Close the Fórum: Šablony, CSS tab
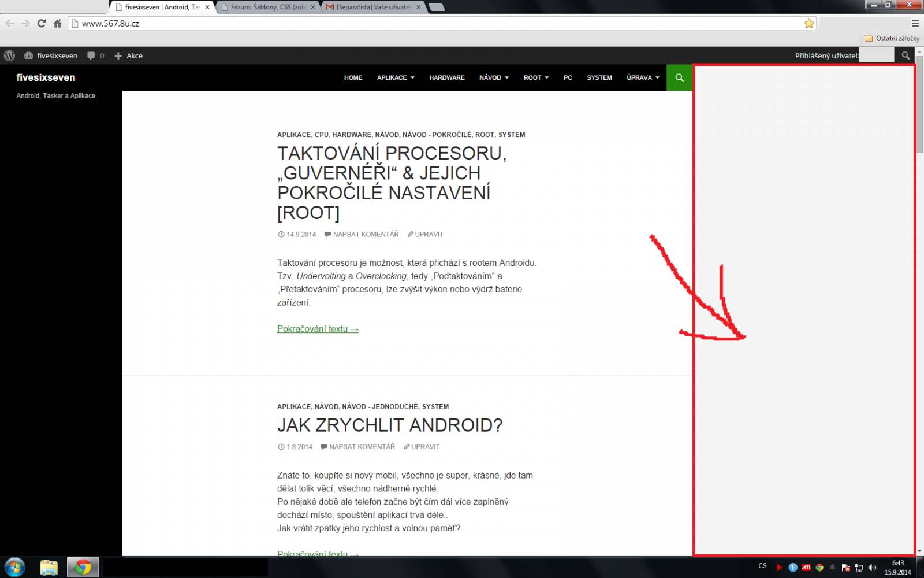Image resolution: width=924 pixels, height=578 pixels. (x=313, y=7)
